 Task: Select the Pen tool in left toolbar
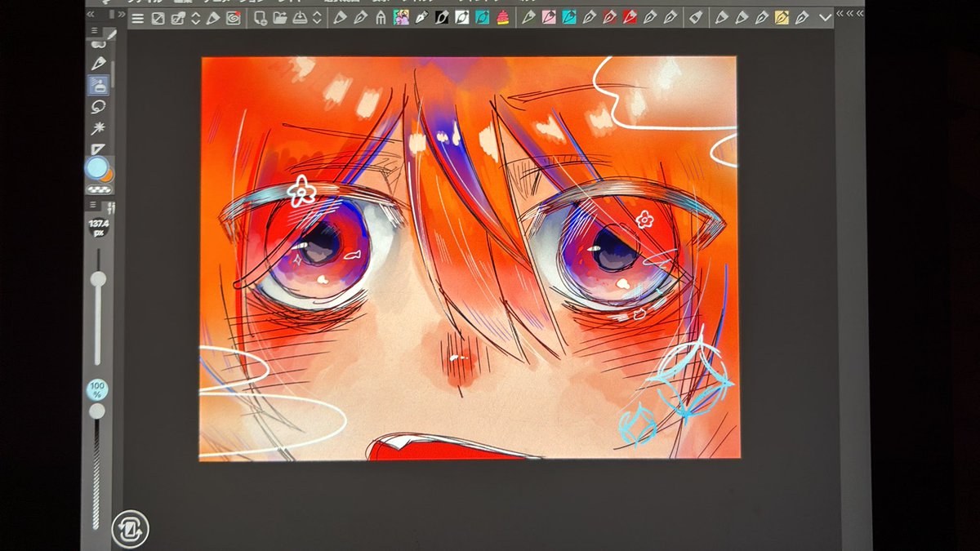(99, 63)
